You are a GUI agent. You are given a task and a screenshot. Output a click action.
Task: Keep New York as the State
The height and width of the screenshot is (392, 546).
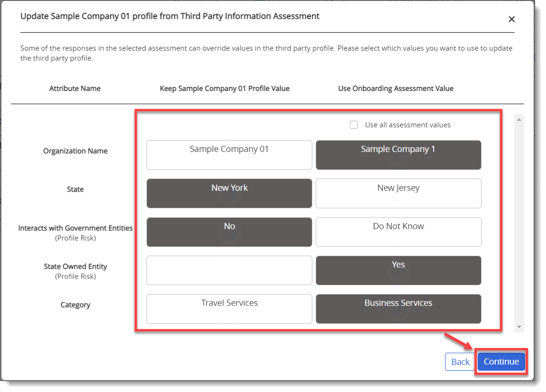pyautogui.click(x=229, y=193)
